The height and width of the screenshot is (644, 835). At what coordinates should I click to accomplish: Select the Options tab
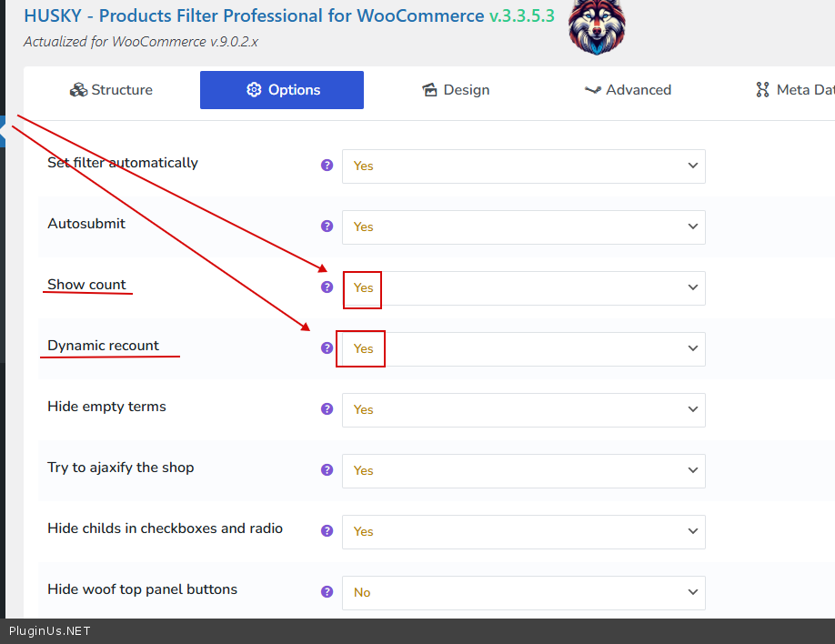click(x=282, y=90)
